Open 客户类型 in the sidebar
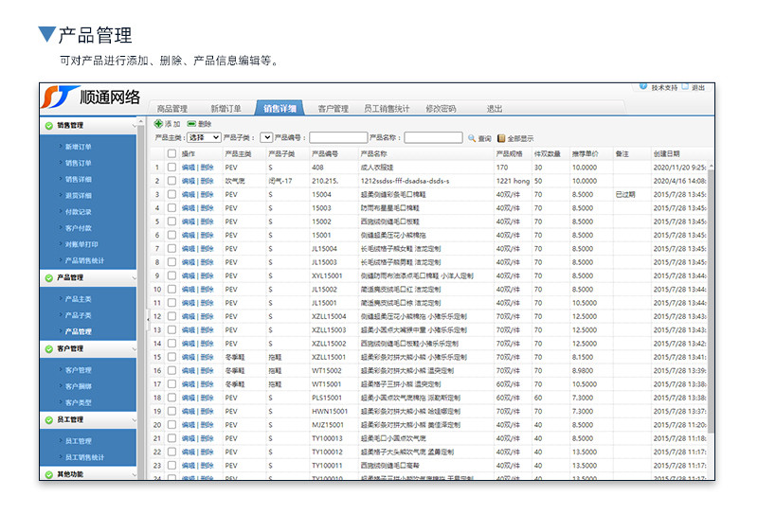The height and width of the screenshot is (532, 758). click(x=79, y=402)
